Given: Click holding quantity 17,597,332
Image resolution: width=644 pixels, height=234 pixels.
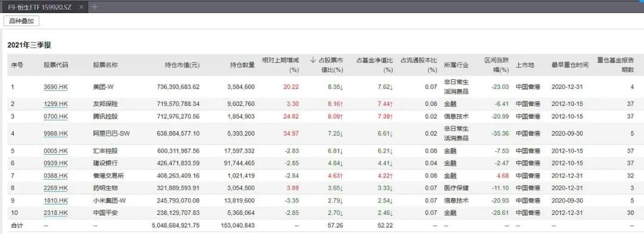Looking at the screenshot, I should point(240,151).
